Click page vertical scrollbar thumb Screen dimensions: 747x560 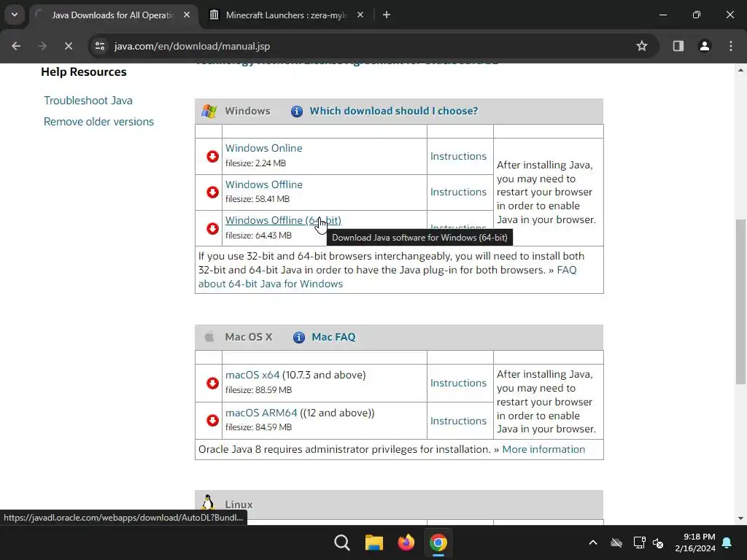tap(740, 301)
